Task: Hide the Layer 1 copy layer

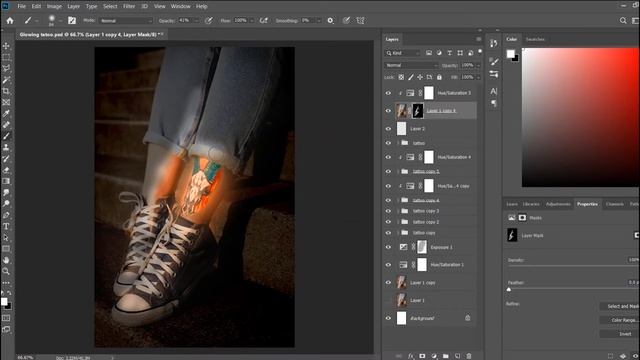Action: (x=388, y=282)
